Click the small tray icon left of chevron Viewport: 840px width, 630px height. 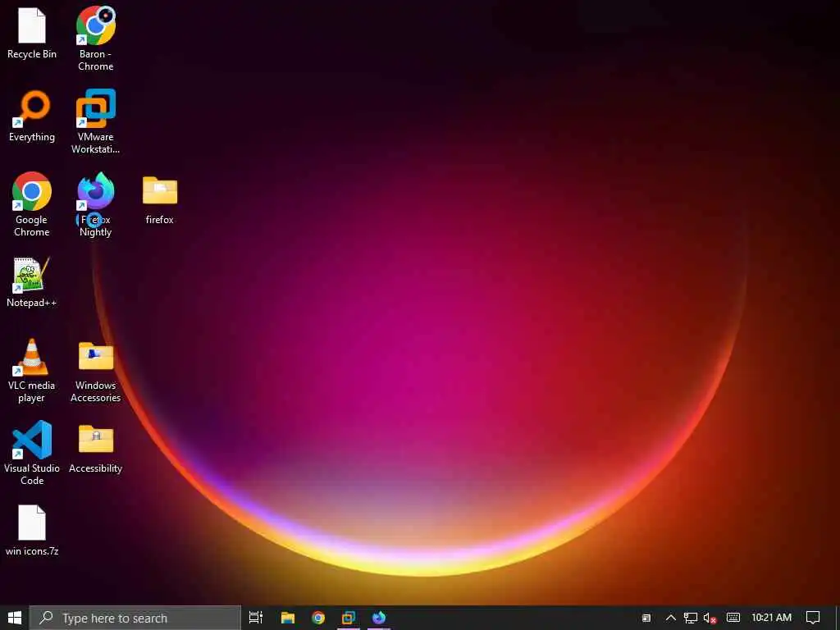[x=646, y=619]
